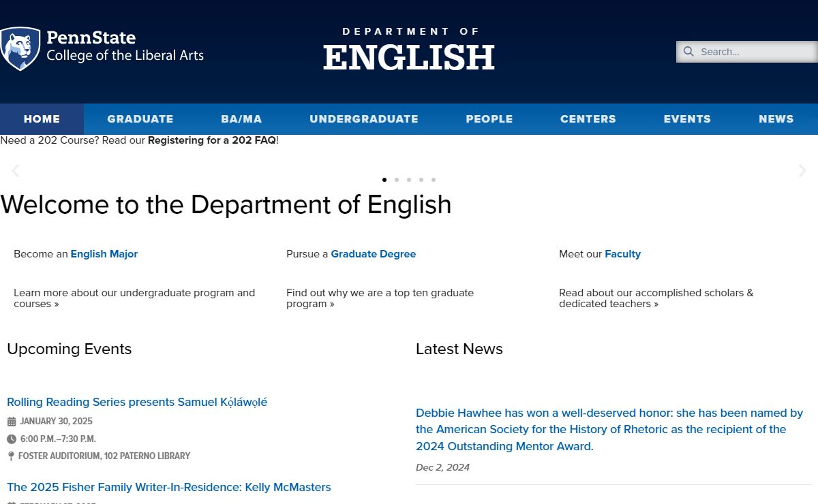Go to the News menu

(776, 119)
